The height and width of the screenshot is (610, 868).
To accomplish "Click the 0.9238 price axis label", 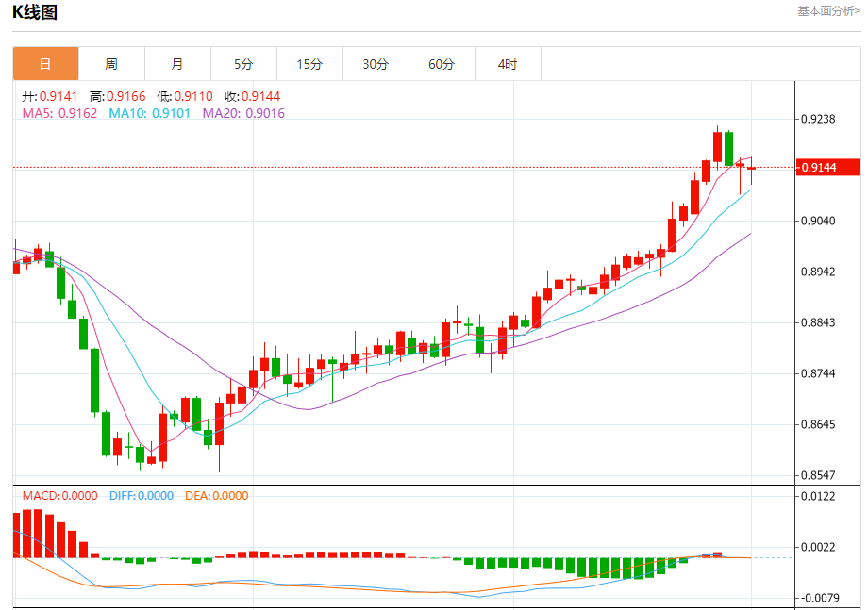I will [x=818, y=119].
